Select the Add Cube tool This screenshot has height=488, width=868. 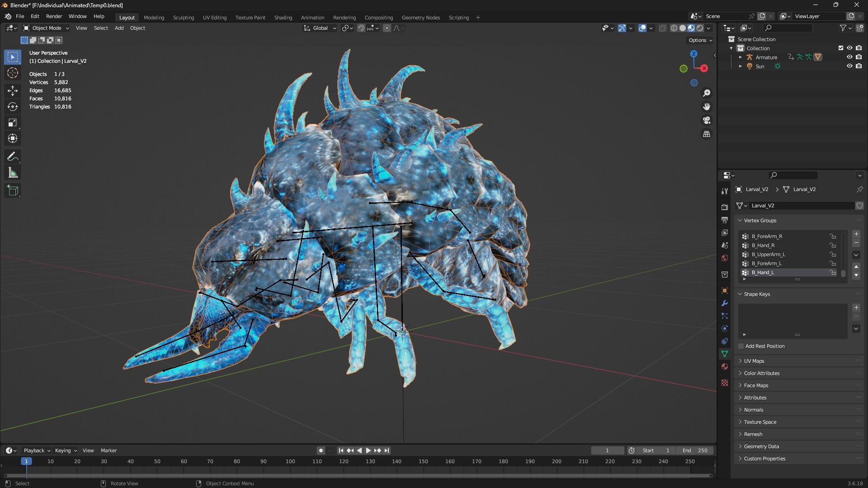click(x=13, y=190)
